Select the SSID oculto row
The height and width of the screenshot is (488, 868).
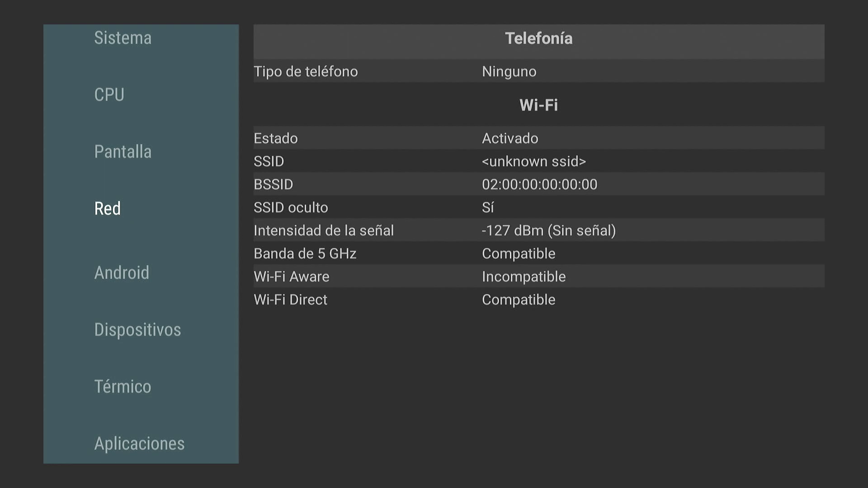tap(538, 207)
